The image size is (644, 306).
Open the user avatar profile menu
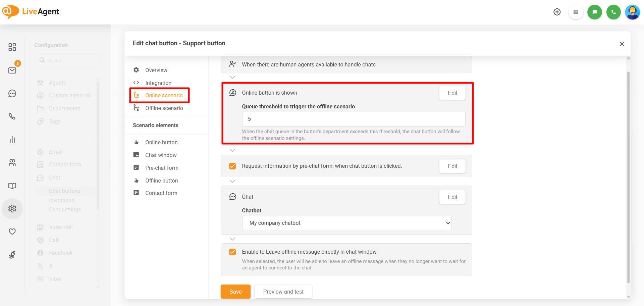632,12
